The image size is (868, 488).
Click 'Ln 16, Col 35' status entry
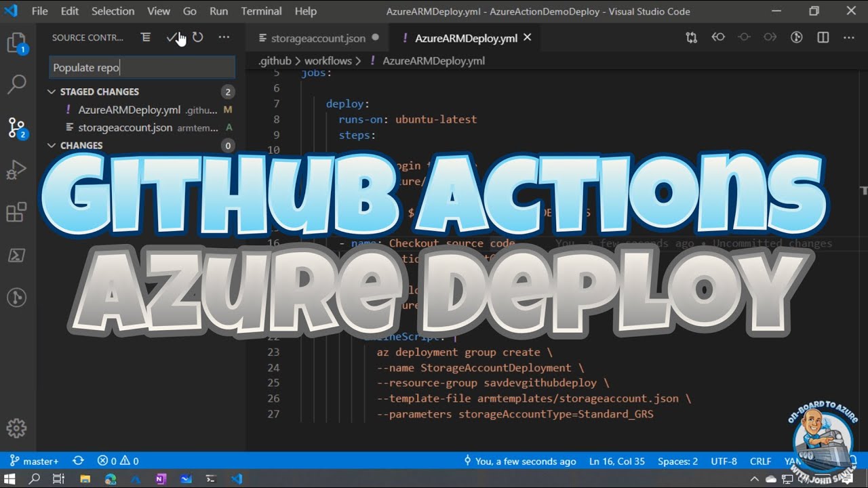click(x=617, y=461)
